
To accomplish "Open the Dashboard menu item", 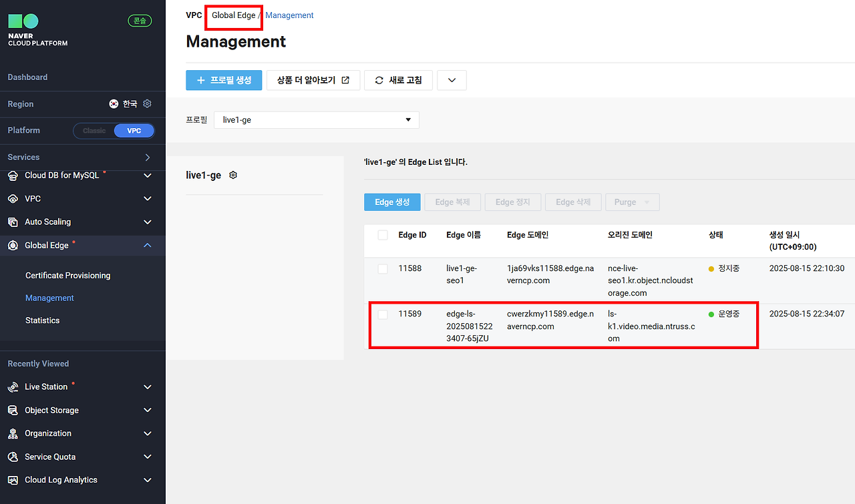I will click(27, 77).
